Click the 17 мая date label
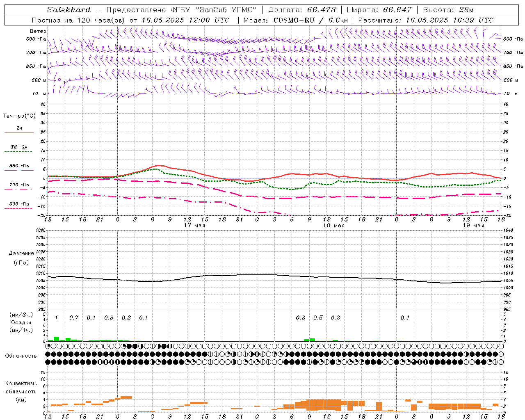This screenshot has width=525, height=420. pyautogui.click(x=194, y=226)
